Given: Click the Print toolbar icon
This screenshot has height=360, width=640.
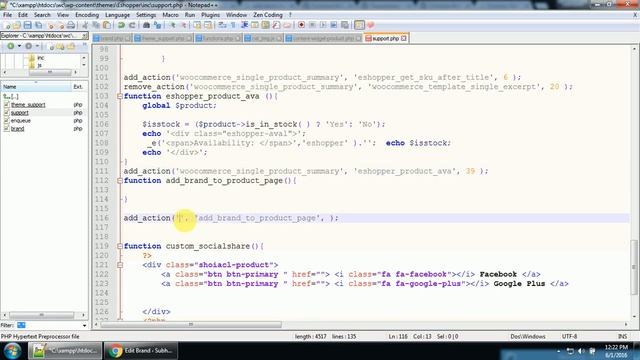Looking at the screenshot, I should click(x=71, y=25).
